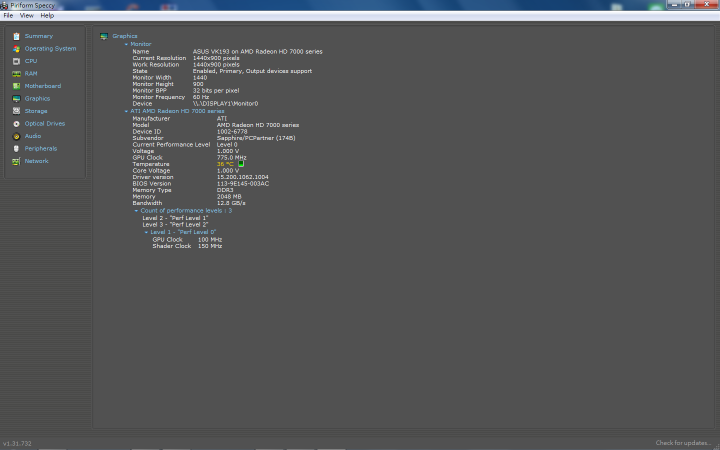
Task: Click Current Performance Level Level 0 value
Action: 227,144
